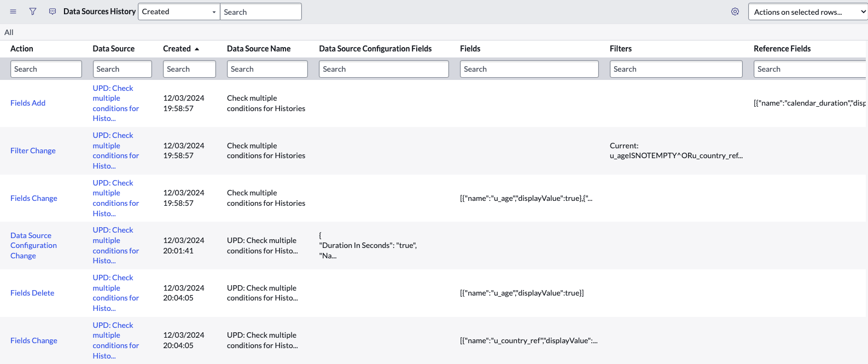Open the Fields Delete record link
This screenshot has height=364, width=868.
point(32,293)
